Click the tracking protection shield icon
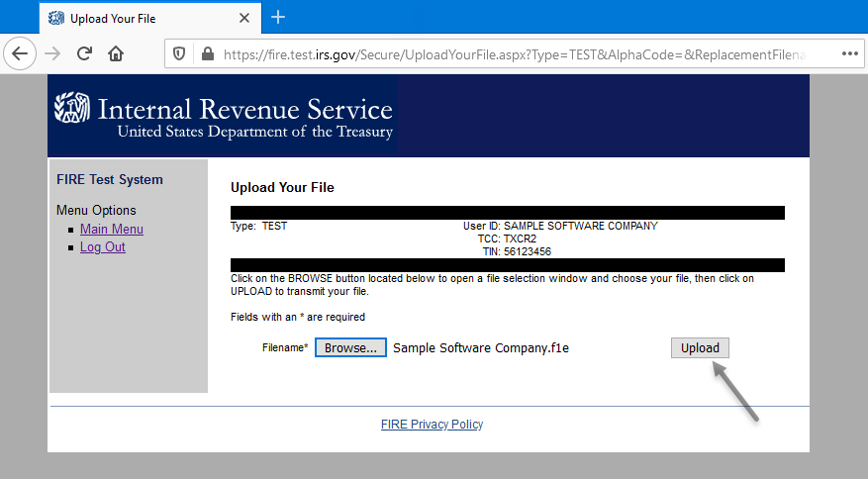Viewport: 868px width, 479px height. (179, 54)
